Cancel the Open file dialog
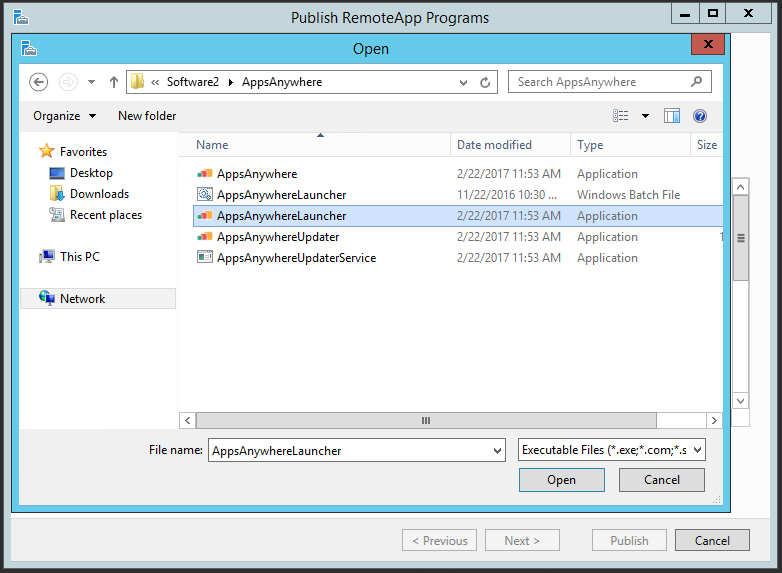This screenshot has width=782, height=573. [x=661, y=480]
